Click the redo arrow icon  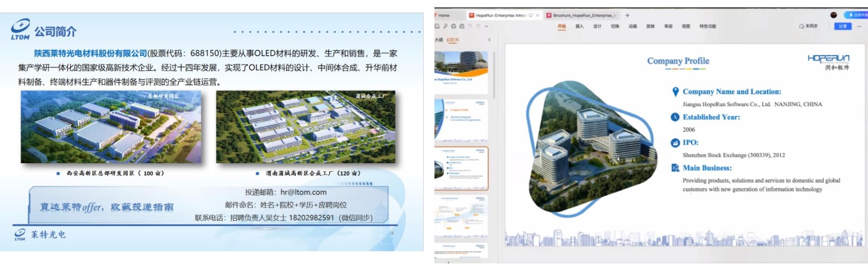tap(478, 26)
